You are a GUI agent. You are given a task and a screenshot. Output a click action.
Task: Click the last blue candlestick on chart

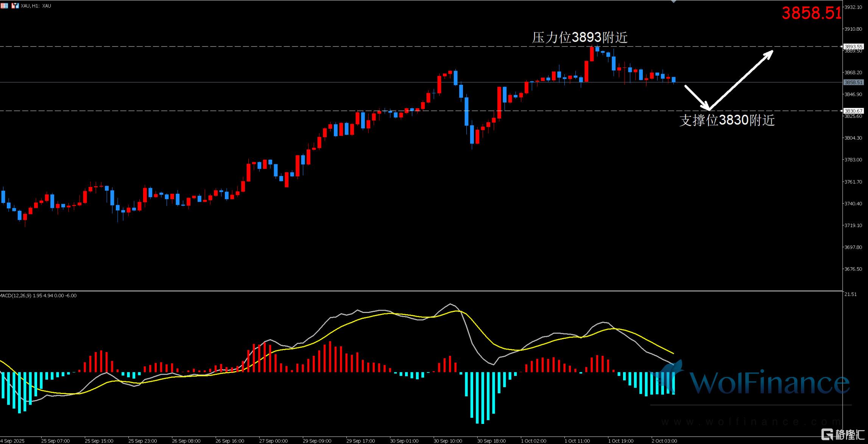674,79
